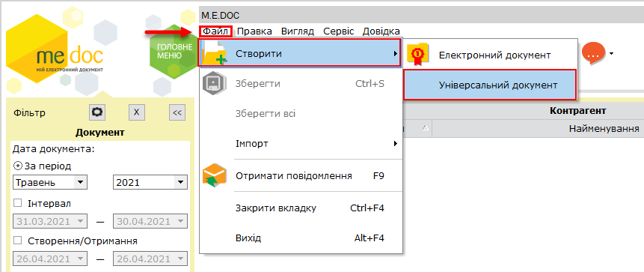Click the Фільтр panel label
Image resolution: width=644 pixels, height=272 pixels.
30,112
